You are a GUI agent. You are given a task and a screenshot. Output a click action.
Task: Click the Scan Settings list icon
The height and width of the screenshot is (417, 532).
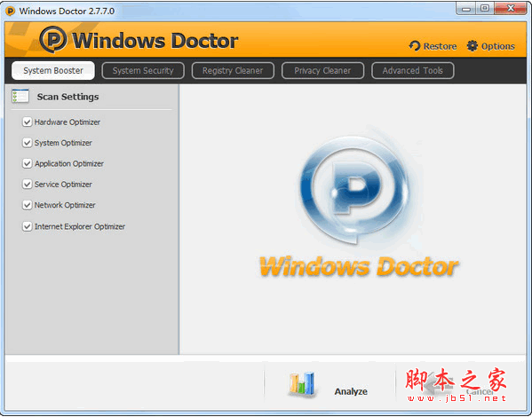point(20,96)
